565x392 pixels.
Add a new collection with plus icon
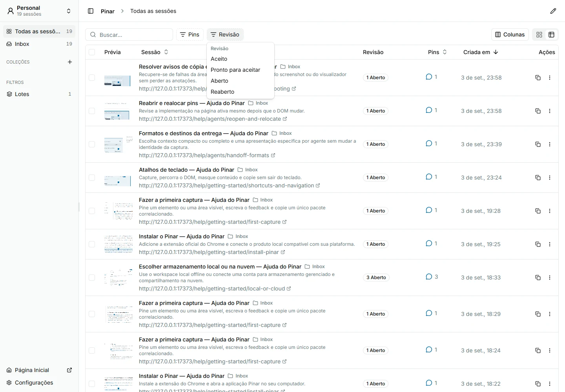[70, 62]
